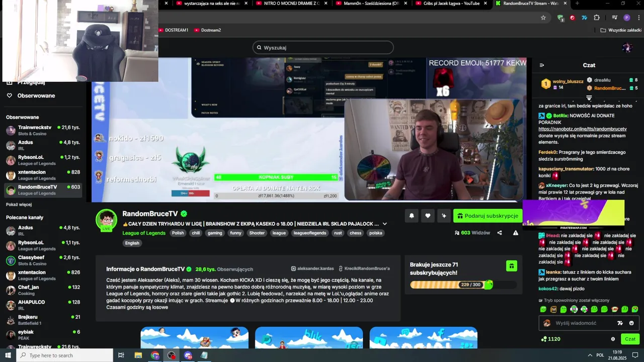Click the Polish tag

178,233
